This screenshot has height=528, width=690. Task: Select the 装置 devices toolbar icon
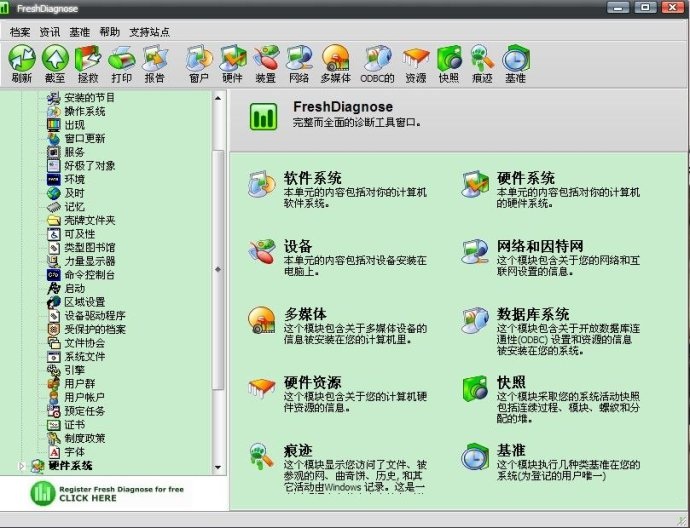click(x=266, y=58)
